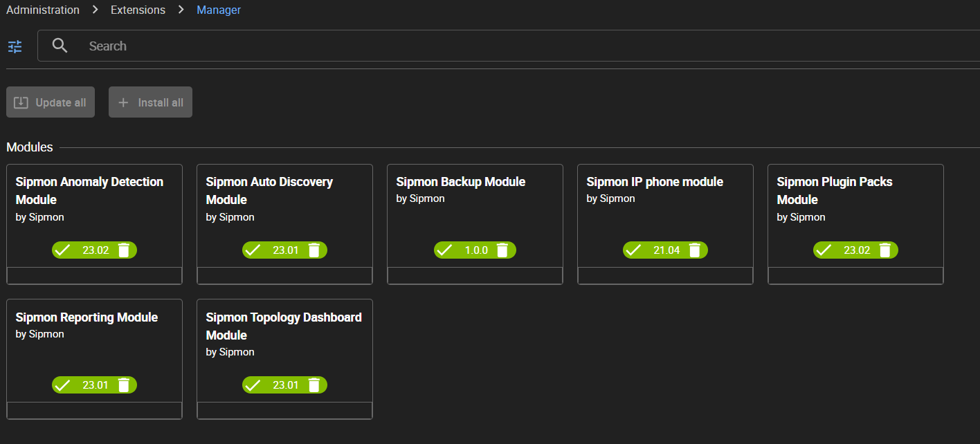Open the Sipmon Reporting Module card title
The height and width of the screenshot is (444, 980).
click(x=87, y=317)
